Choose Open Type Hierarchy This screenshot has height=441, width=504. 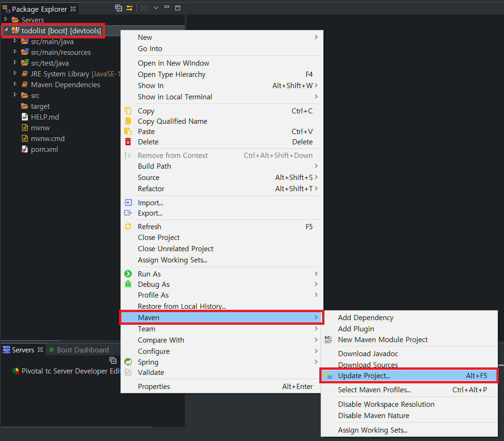point(222,74)
